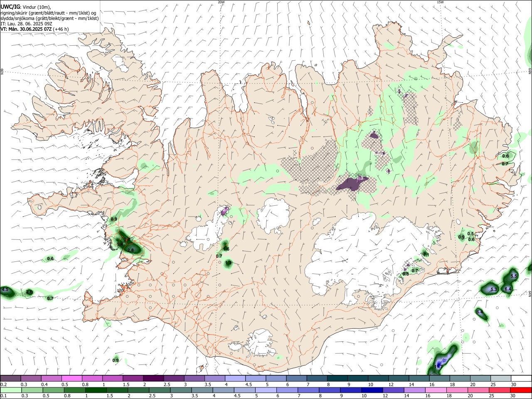The image size is (532, 399).
Task: Click the 1.6 rain value on the map
Action: (226, 249)
